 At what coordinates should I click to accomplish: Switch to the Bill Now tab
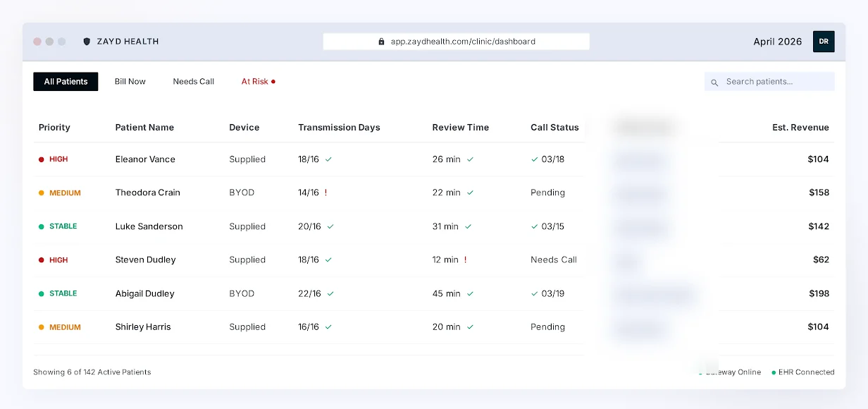(x=130, y=81)
